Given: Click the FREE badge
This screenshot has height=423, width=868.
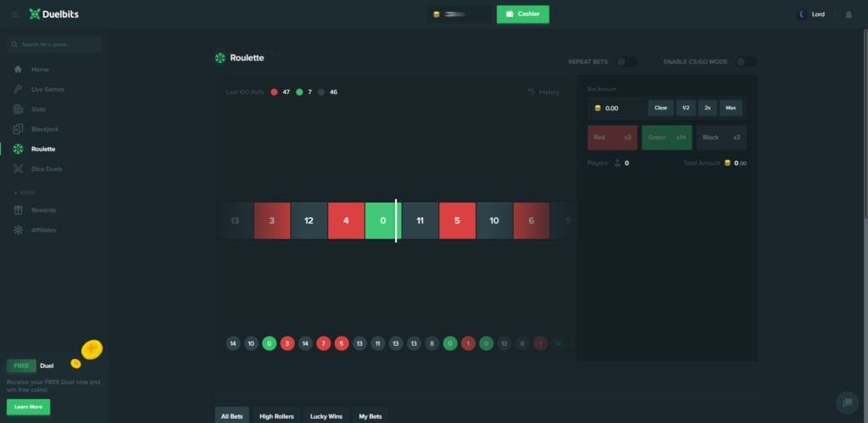Looking at the screenshot, I should [x=21, y=366].
